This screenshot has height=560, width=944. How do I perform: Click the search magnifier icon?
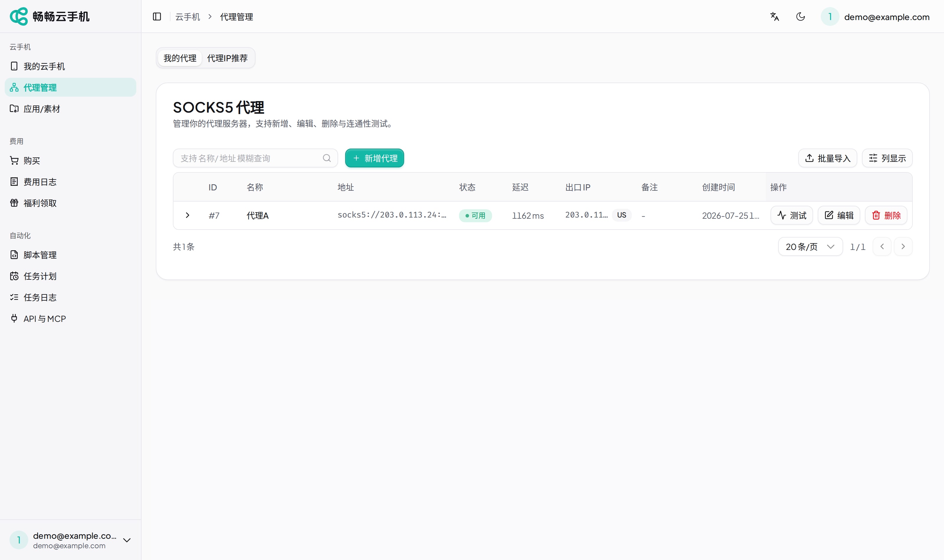pyautogui.click(x=327, y=158)
